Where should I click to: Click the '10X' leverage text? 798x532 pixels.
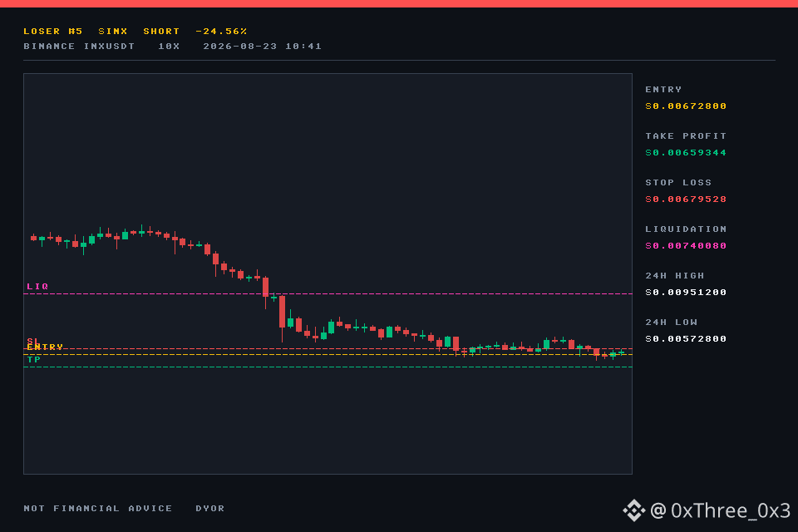coord(169,47)
